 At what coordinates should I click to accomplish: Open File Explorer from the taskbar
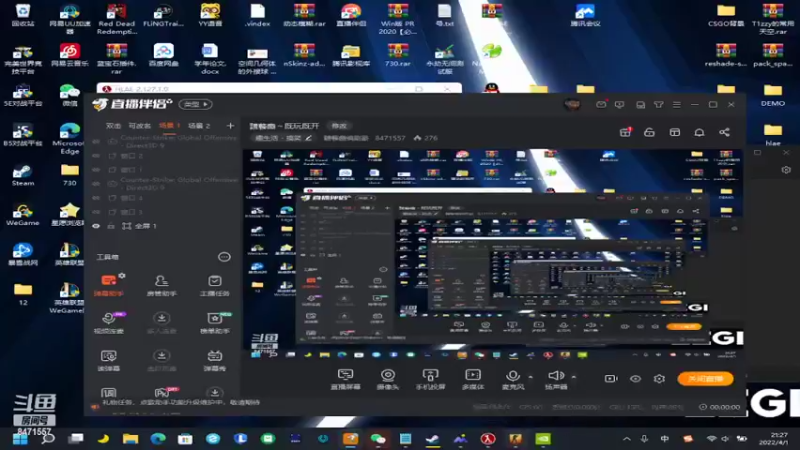[130, 439]
